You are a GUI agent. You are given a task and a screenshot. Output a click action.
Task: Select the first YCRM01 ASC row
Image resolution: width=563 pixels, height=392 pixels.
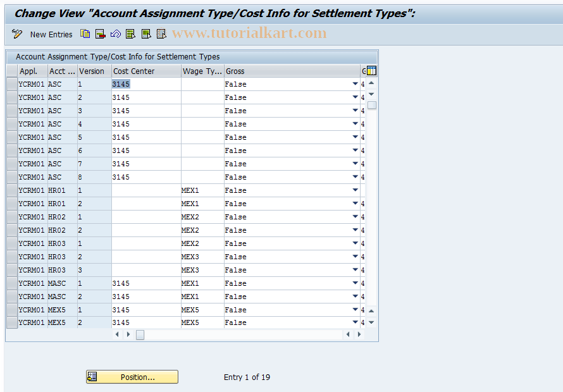click(x=11, y=84)
